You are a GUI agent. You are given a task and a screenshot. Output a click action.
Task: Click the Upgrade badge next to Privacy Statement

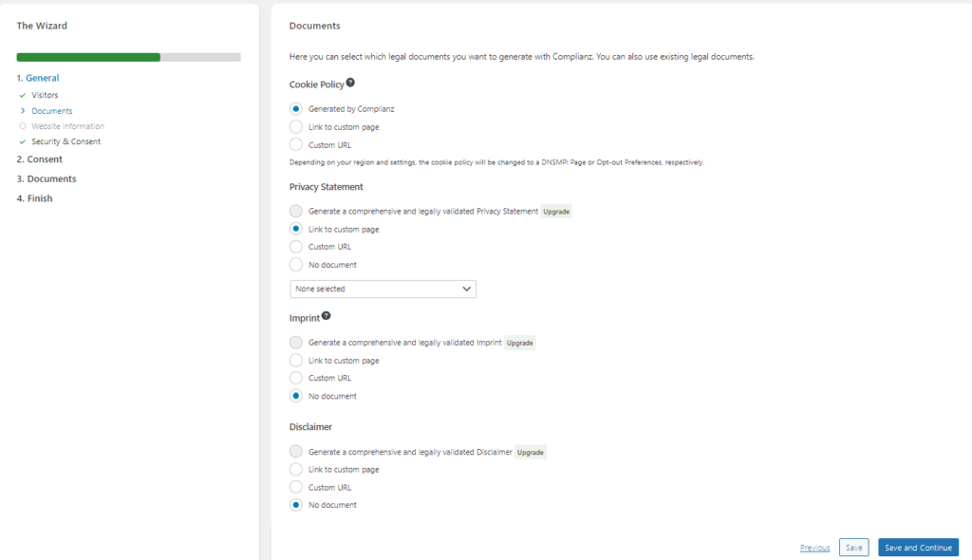(556, 211)
